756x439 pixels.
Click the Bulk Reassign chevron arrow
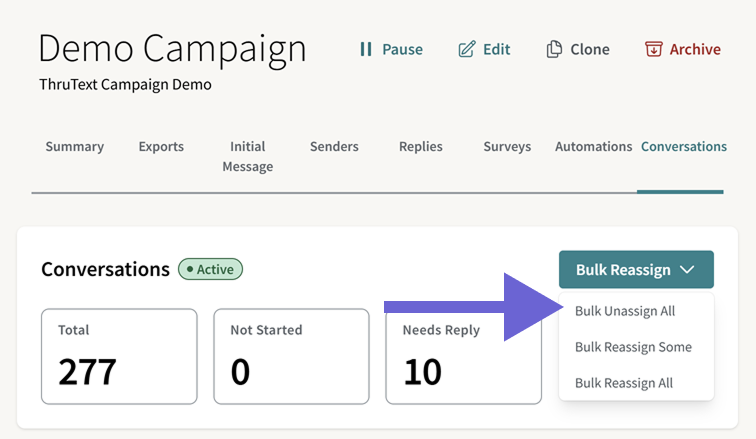pyautogui.click(x=687, y=270)
